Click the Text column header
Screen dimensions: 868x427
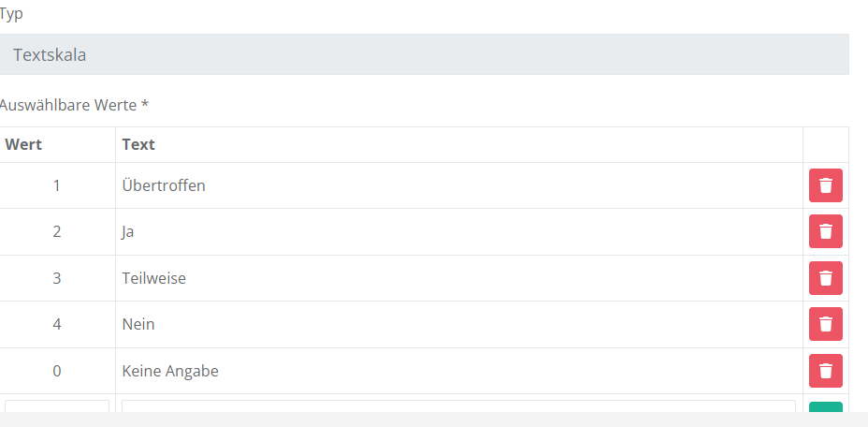click(x=138, y=144)
